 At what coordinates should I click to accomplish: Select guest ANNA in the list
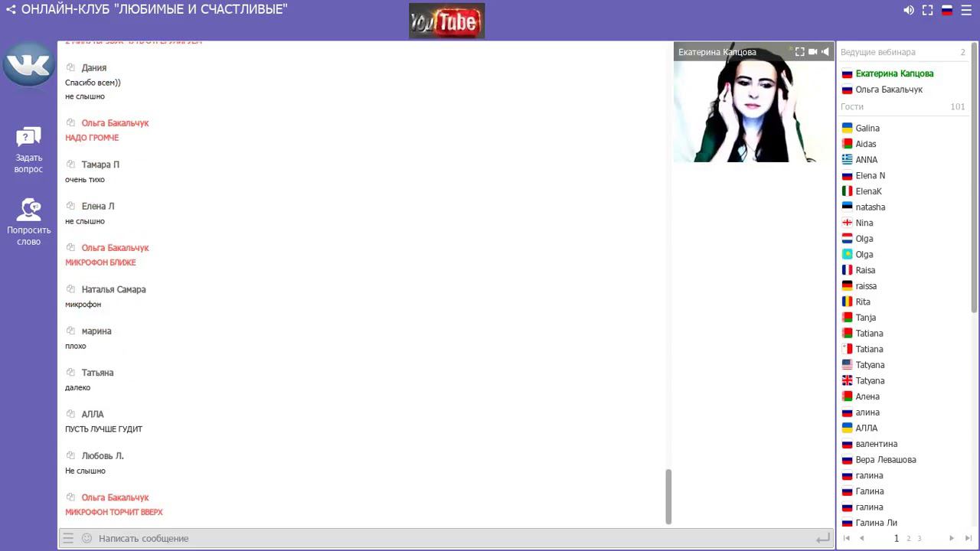tap(867, 160)
